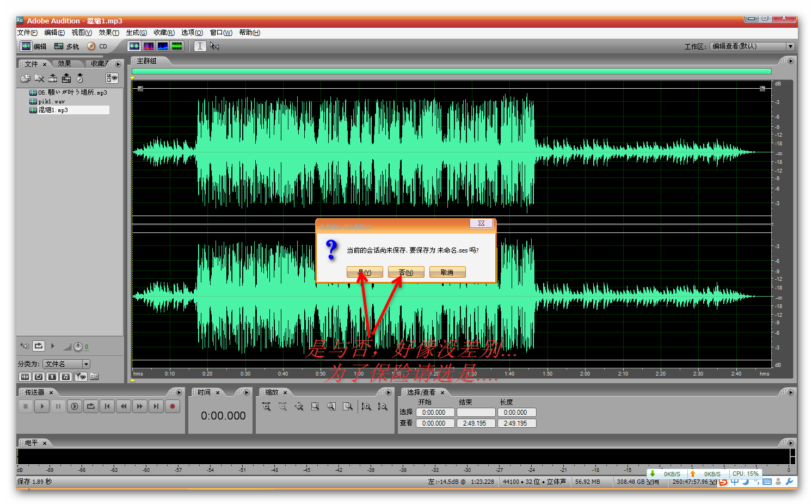Choose the time selection I-beam tool

(200, 46)
